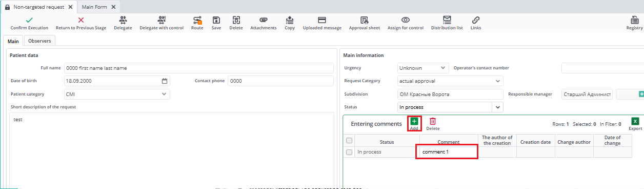644x189 pixels.
Task: Click the Short description text area
Action: click(171, 150)
